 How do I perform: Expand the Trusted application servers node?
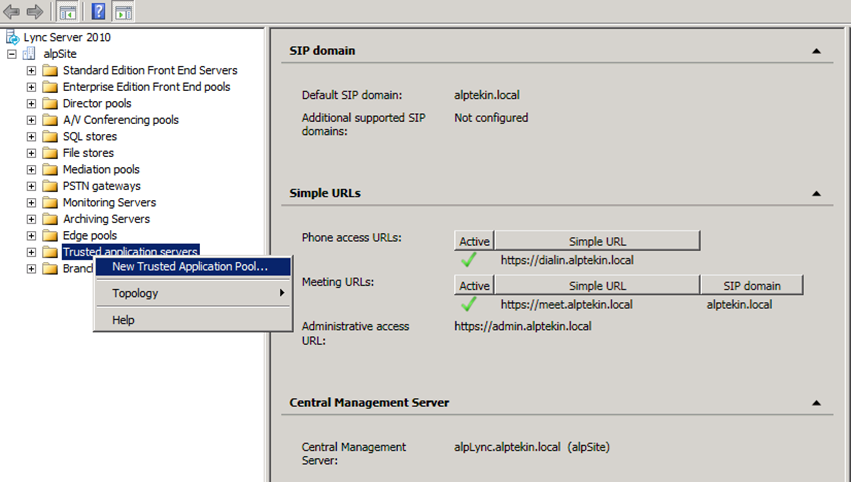[x=31, y=252]
